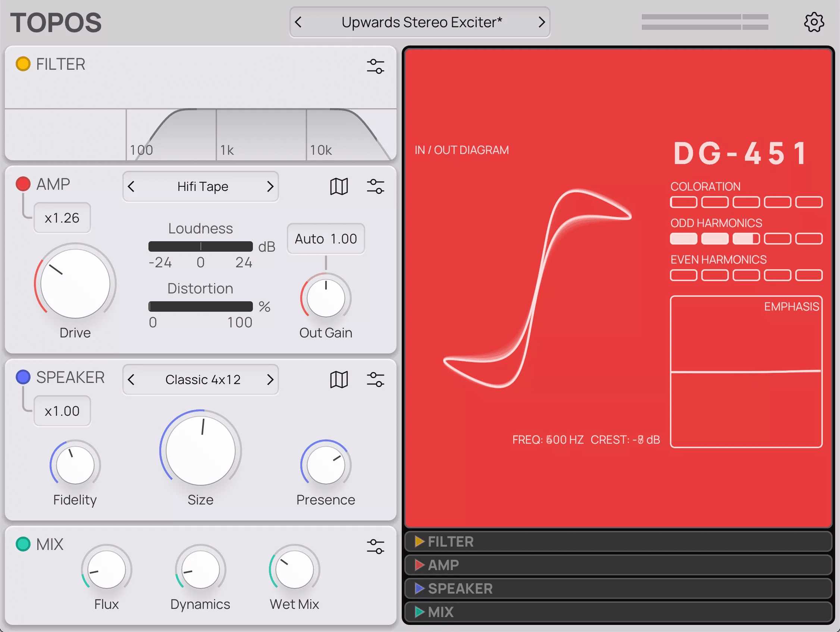Open the MIX advanced settings sliders icon
Screen dimensions: 840x632
376,546
